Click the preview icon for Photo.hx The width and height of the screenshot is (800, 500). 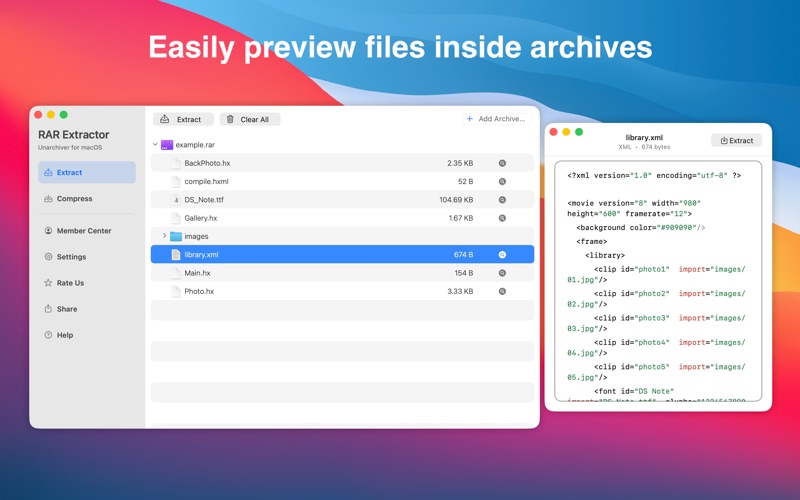click(502, 291)
